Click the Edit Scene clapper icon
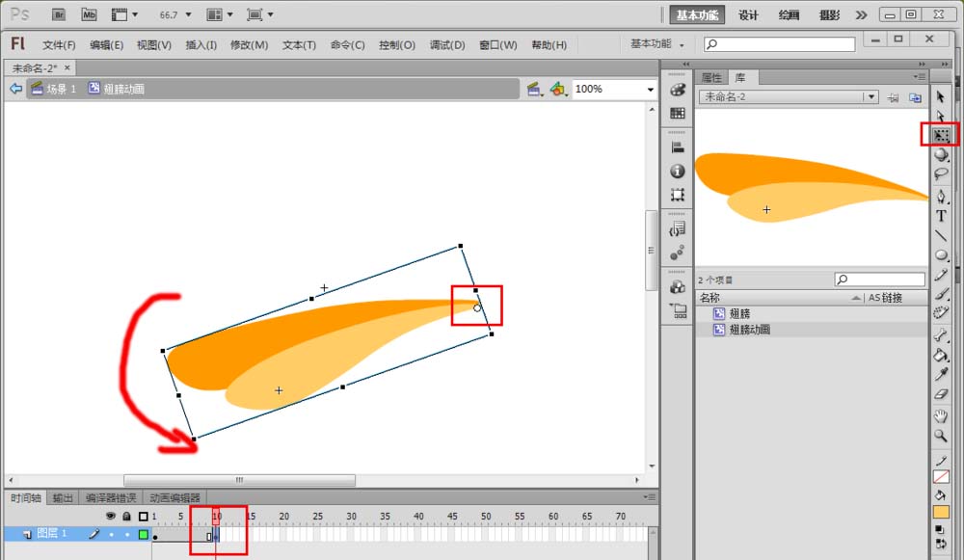The width and height of the screenshot is (964, 560). point(534,90)
